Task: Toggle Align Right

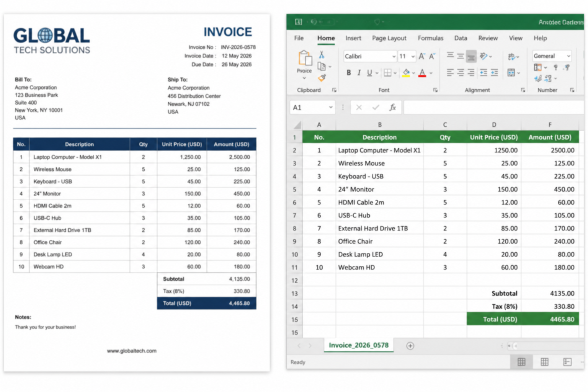Action: tap(471, 72)
